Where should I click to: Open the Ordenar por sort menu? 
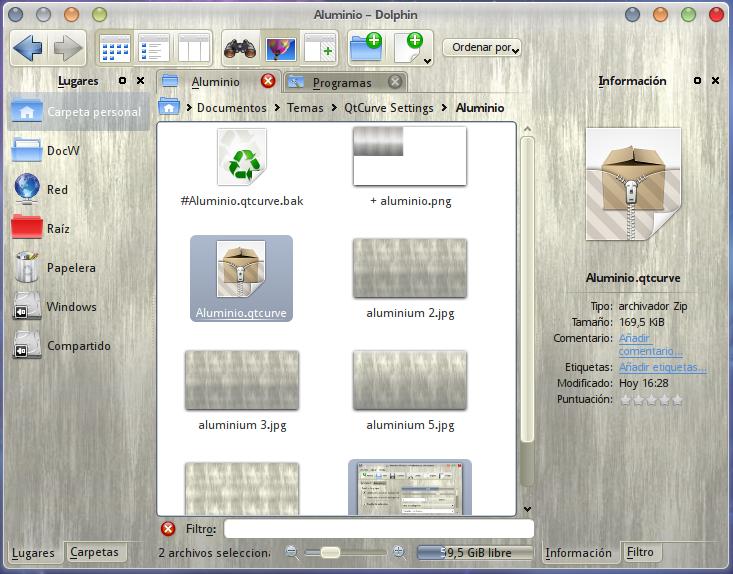pos(482,48)
